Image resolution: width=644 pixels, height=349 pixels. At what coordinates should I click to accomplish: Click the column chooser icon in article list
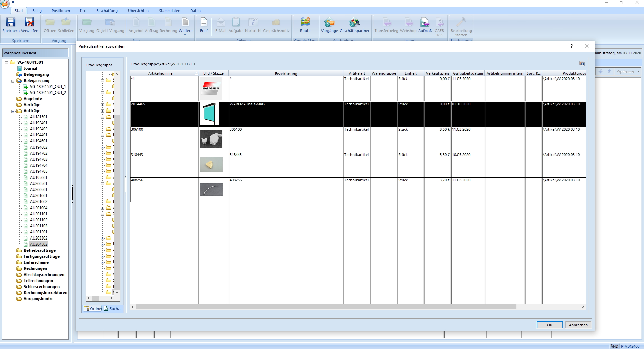582,64
